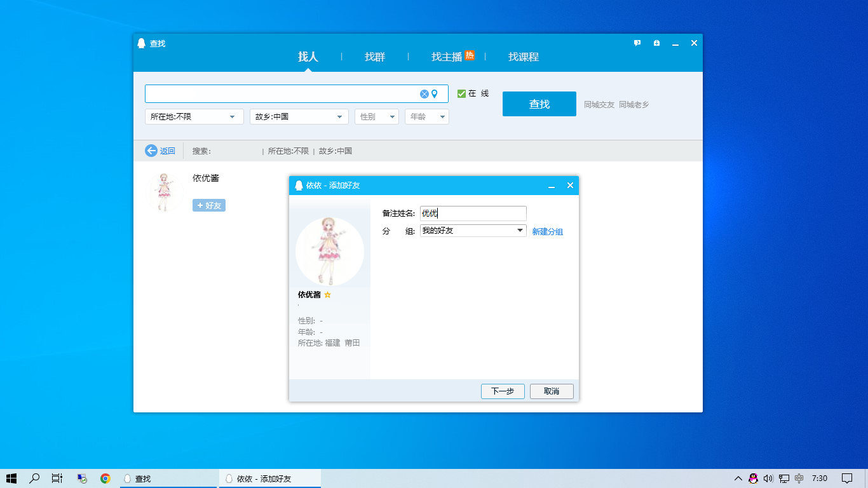This screenshot has height=488, width=868.
Task: Switch to the 找群 tab
Action: [375, 57]
